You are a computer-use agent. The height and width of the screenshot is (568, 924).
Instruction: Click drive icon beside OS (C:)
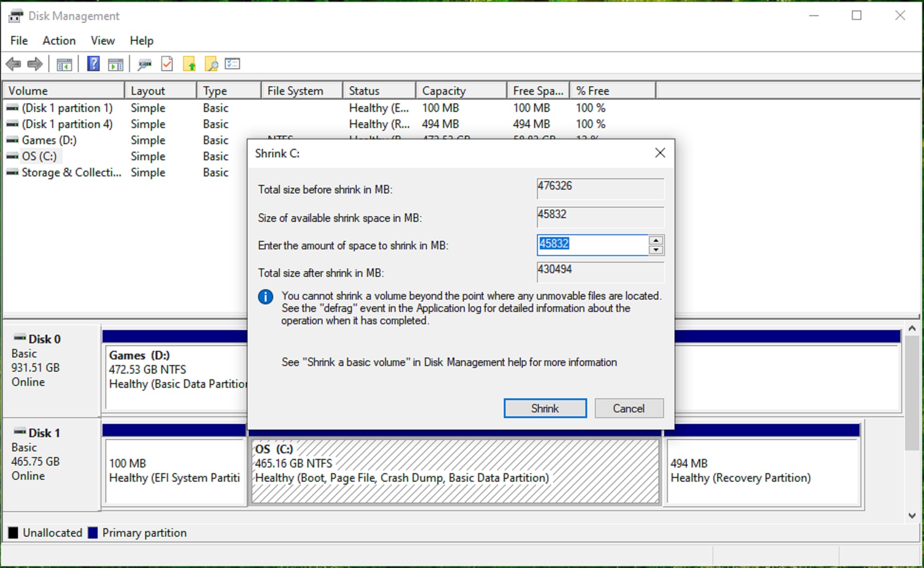tap(12, 156)
